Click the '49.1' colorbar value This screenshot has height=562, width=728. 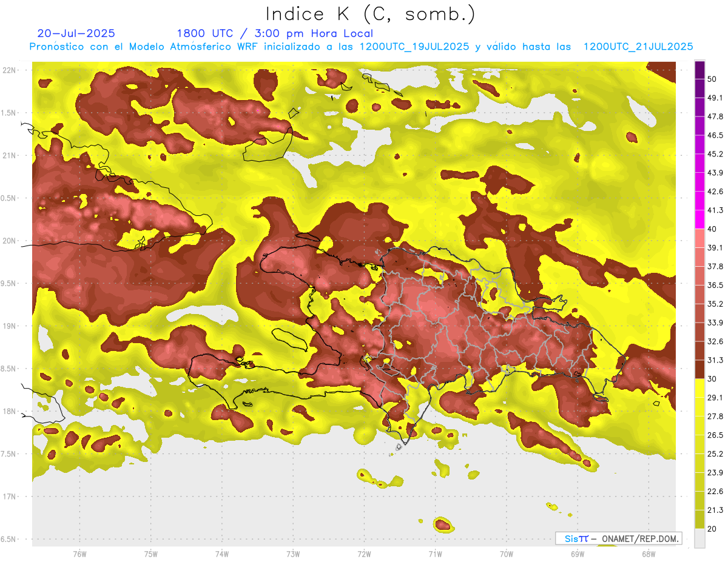pyautogui.click(x=715, y=98)
